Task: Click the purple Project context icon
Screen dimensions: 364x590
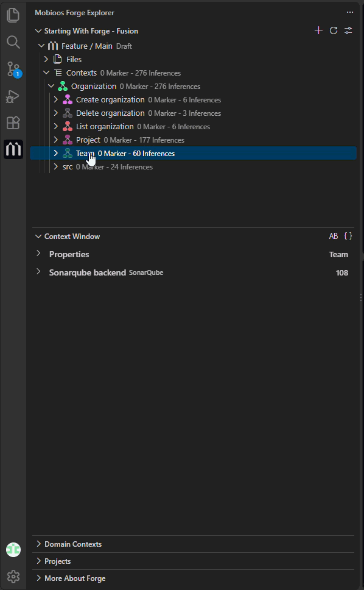Action: click(68, 140)
